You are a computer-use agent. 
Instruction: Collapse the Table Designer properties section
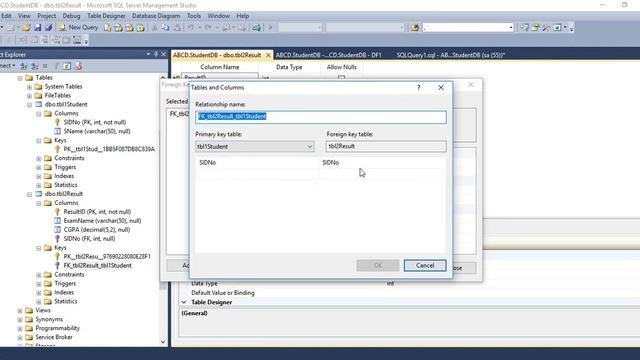pos(184,302)
